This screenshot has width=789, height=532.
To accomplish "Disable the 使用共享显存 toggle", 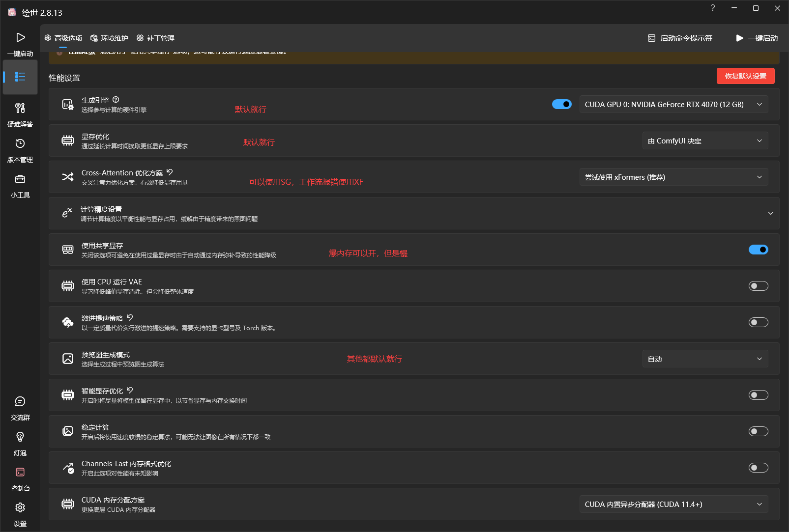I will (x=758, y=250).
